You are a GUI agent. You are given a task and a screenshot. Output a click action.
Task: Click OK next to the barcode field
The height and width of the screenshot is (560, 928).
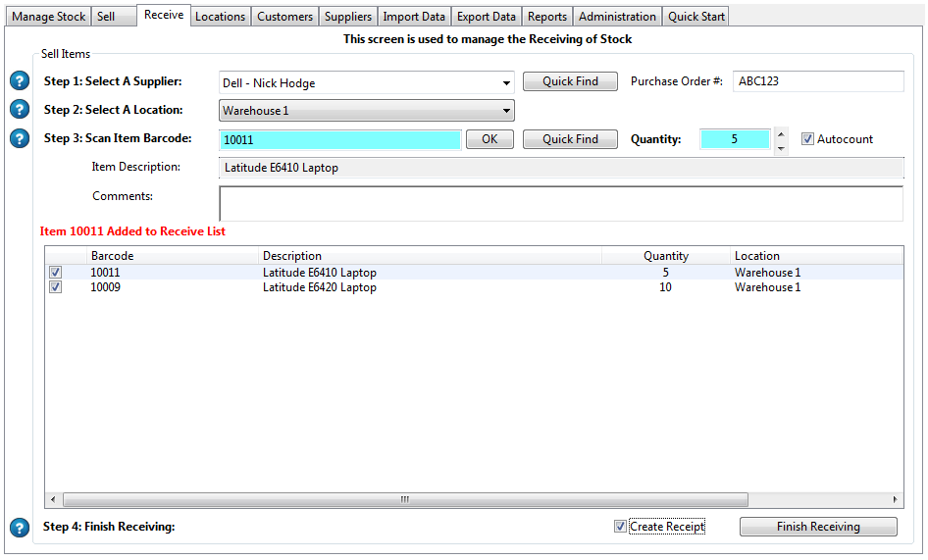(x=490, y=139)
